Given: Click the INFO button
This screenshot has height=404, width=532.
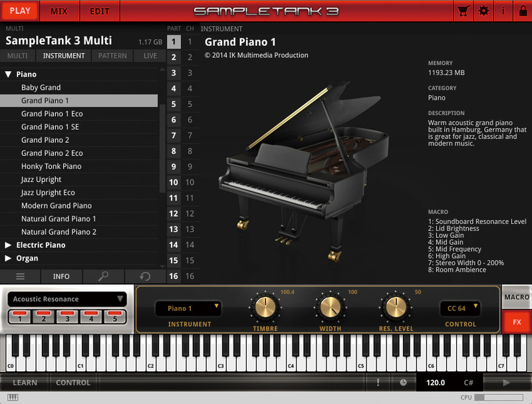Looking at the screenshot, I should click(x=61, y=276).
